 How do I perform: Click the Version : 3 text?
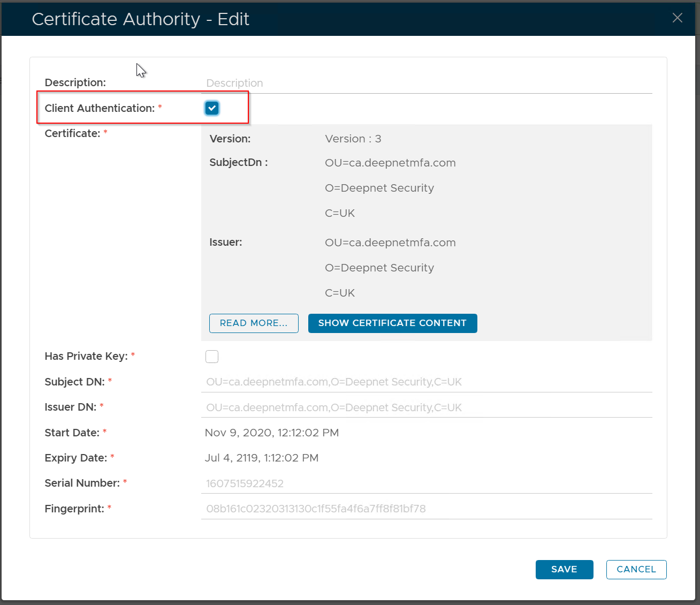353,139
